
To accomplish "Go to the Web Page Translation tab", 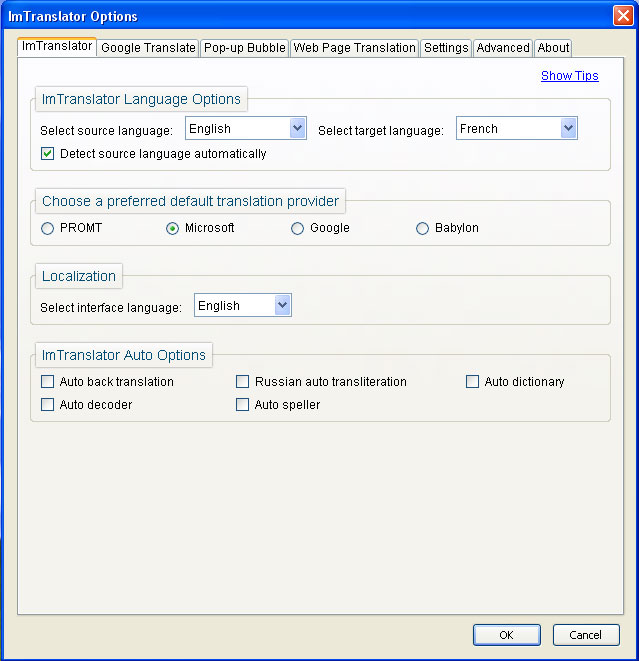I will 354,48.
